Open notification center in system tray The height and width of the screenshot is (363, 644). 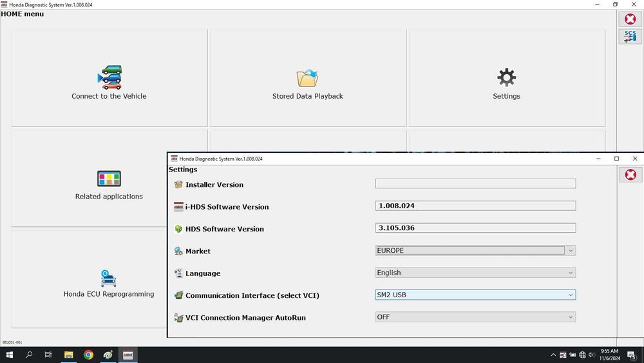coord(632,355)
